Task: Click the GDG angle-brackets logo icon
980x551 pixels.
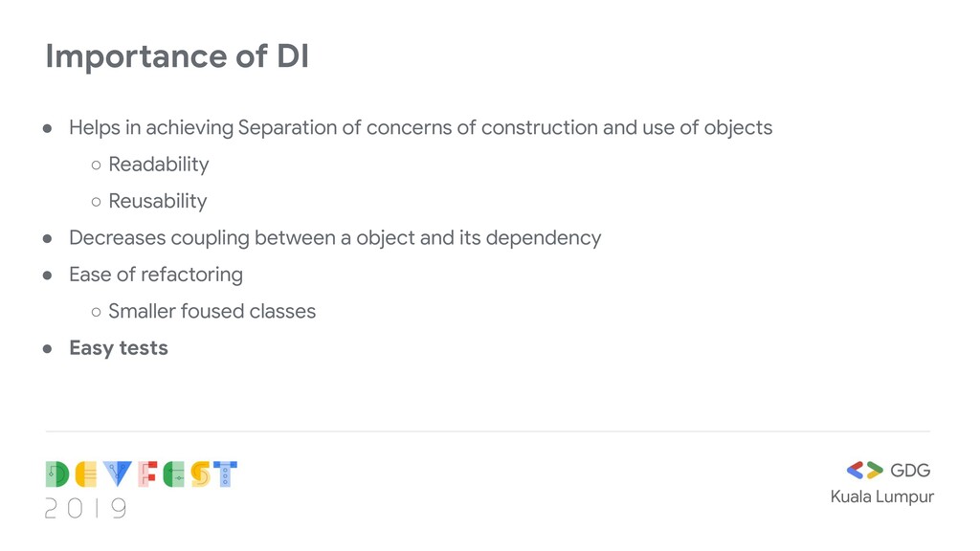Action: coord(864,470)
